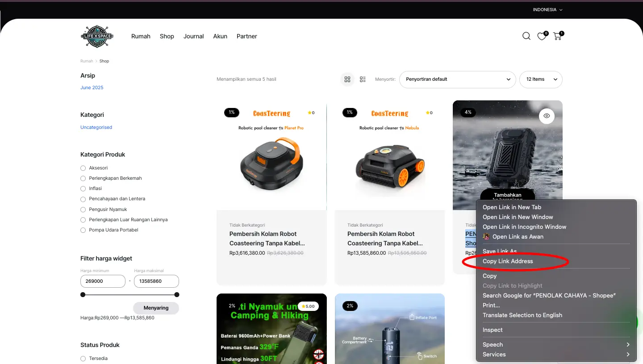The height and width of the screenshot is (364, 643).
Task: Click the Harga minimum input field
Action: [x=103, y=281]
